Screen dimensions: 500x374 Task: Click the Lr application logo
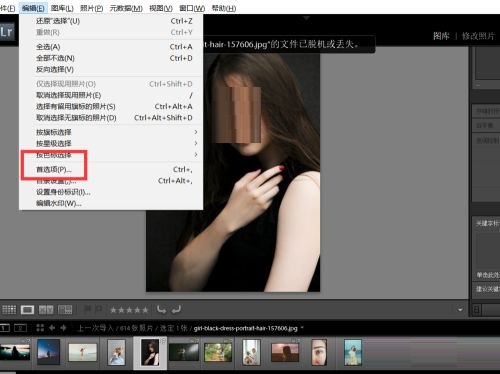7,32
